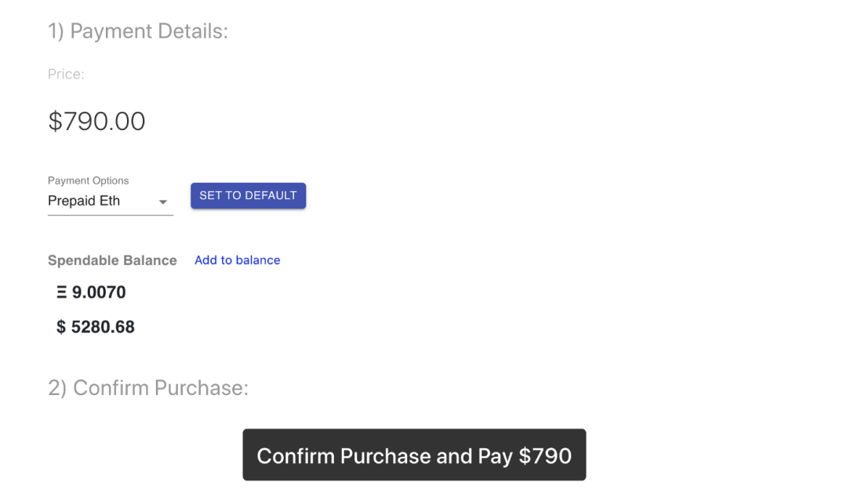Click the Confirm Purchase section heading

pos(148,388)
